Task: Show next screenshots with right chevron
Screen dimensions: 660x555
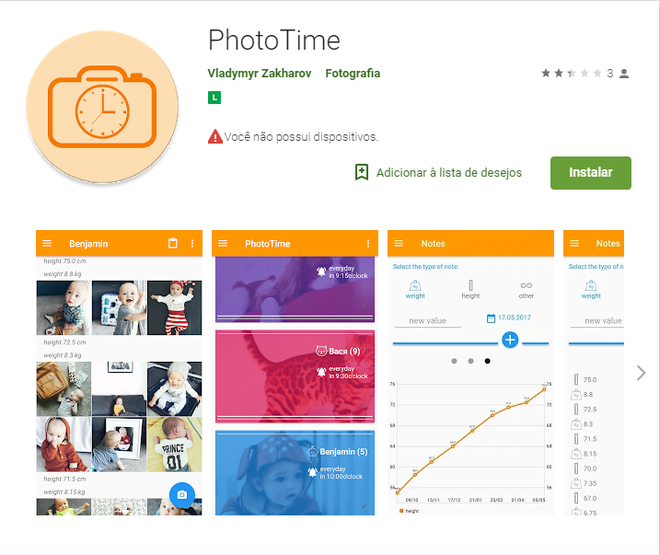Action: click(641, 373)
